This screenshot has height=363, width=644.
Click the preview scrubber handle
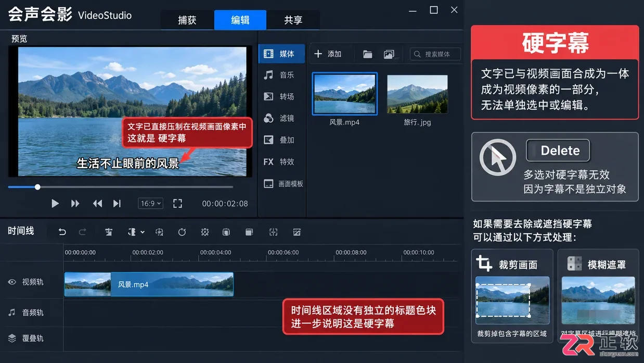click(x=37, y=187)
